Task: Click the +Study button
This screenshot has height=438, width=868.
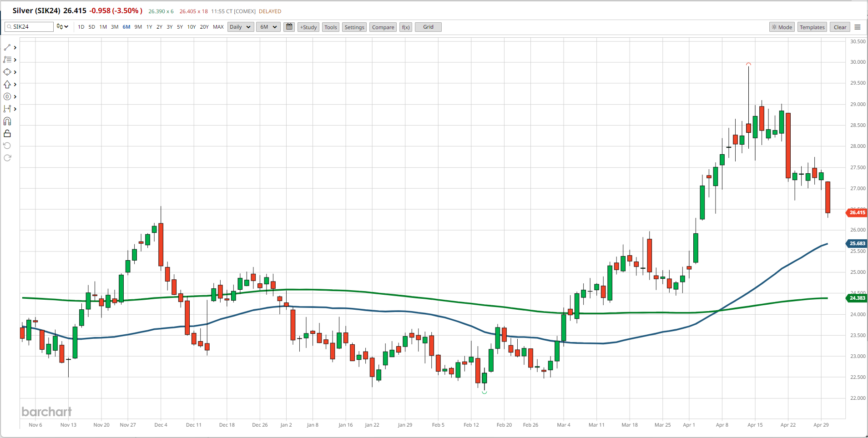Action: (x=308, y=27)
